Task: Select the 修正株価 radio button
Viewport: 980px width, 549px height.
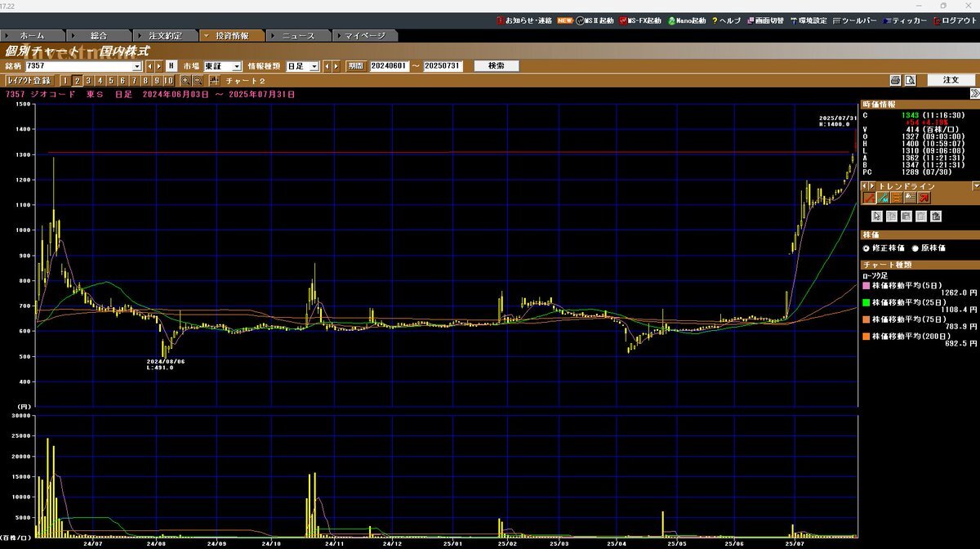Action: coord(866,248)
